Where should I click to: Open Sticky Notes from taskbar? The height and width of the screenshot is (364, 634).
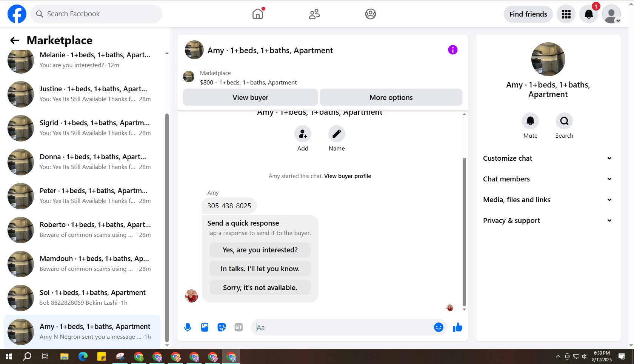[x=102, y=356]
